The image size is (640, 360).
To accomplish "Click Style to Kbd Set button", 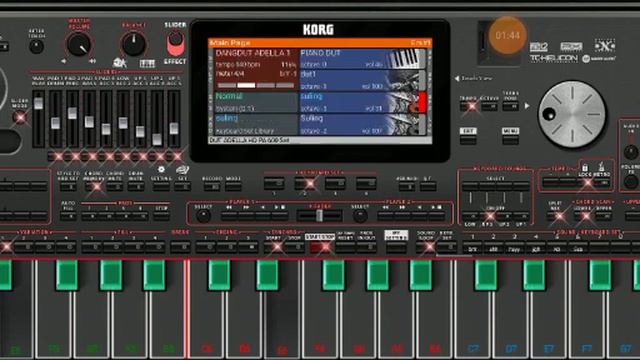I will tap(68, 187).
